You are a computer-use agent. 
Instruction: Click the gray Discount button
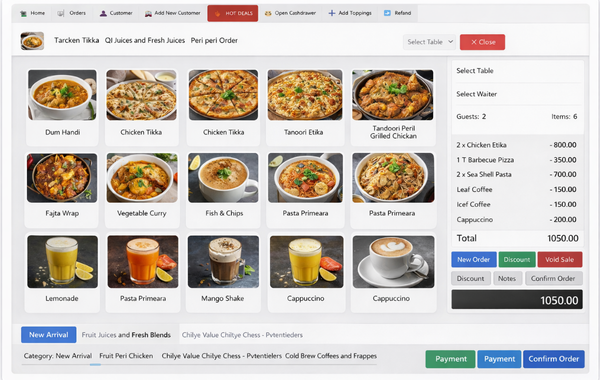tap(470, 279)
